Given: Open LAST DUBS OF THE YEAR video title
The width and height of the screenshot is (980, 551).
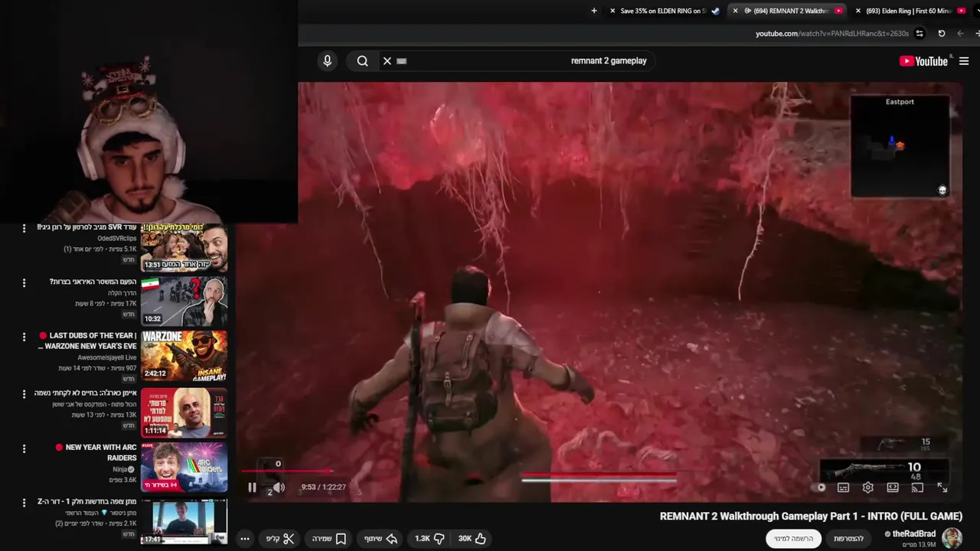Looking at the screenshot, I should tap(87, 341).
